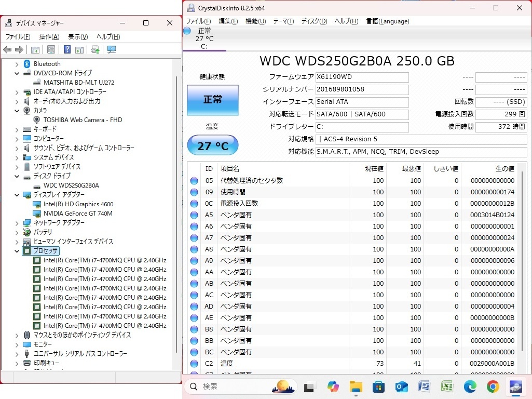Expand the キーボード node

[17, 129]
